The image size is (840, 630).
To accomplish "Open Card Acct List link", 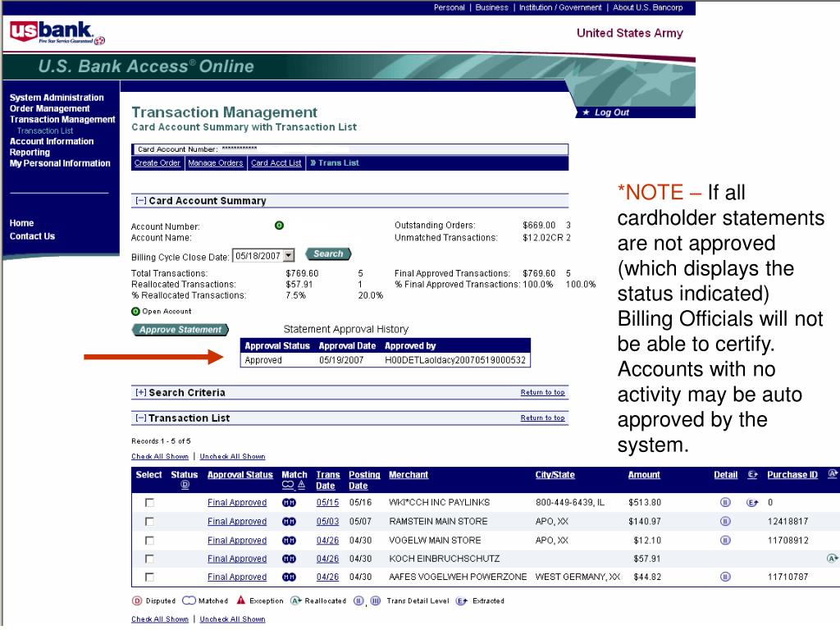I will pyautogui.click(x=276, y=163).
